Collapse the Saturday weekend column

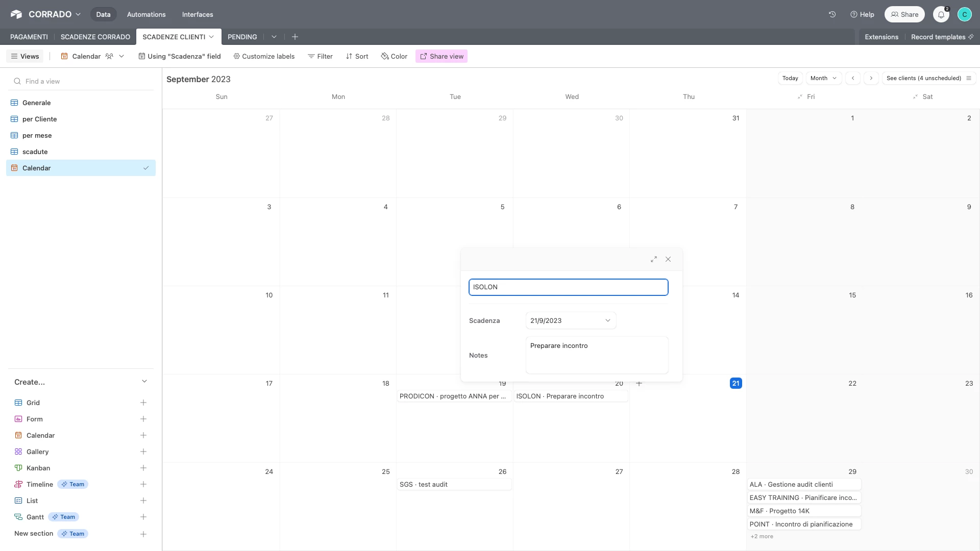(x=915, y=97)
